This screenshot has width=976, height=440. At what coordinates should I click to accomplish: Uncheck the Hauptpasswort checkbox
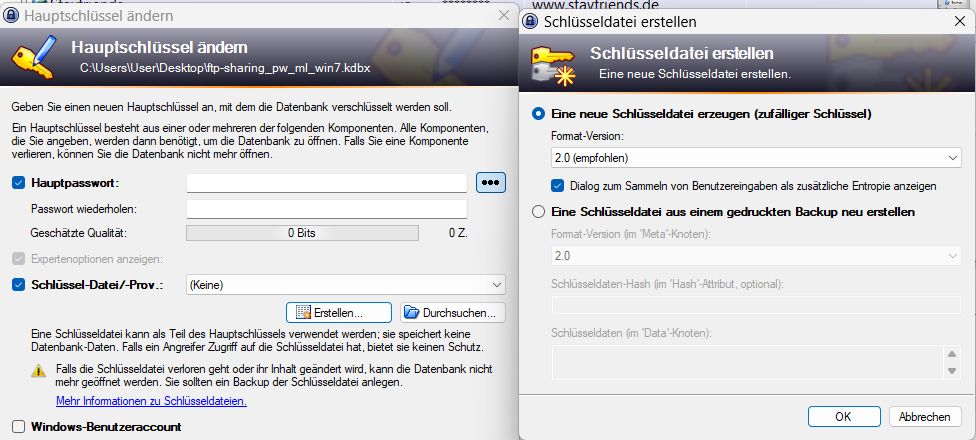pyautogui.click(x=19, y=183)
